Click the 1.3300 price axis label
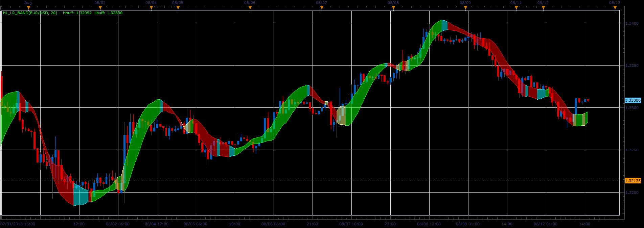Screen dimensions: 644x228 (632, 108)
